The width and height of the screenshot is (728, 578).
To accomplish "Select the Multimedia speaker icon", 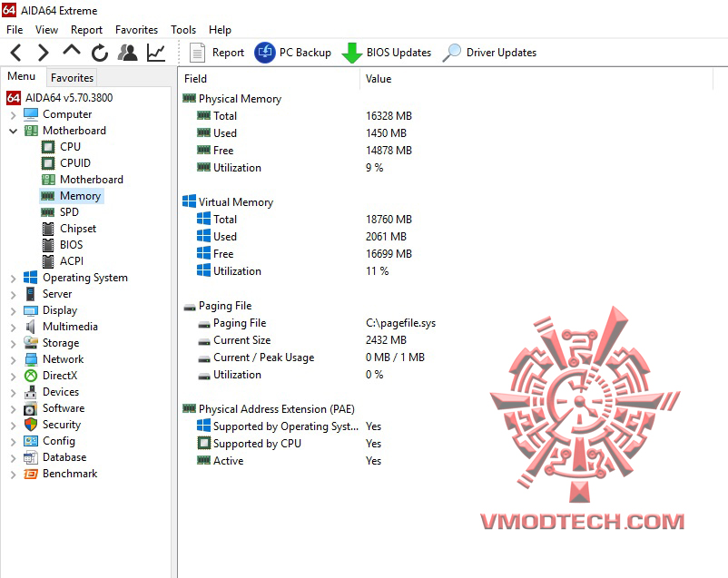I will click(x=31, y=327).
